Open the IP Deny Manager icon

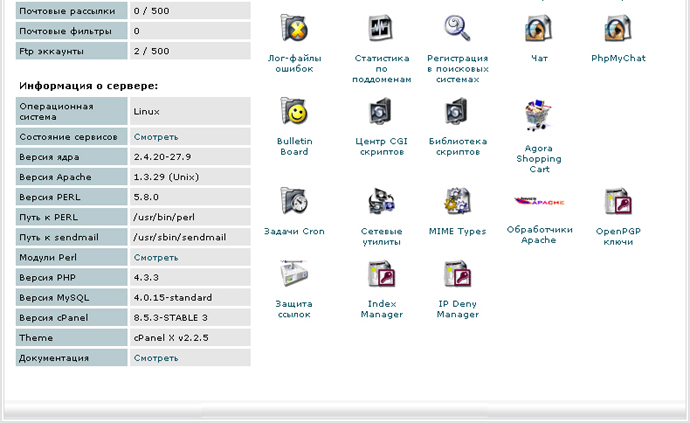pyautogui.click(x=457, y=274)
